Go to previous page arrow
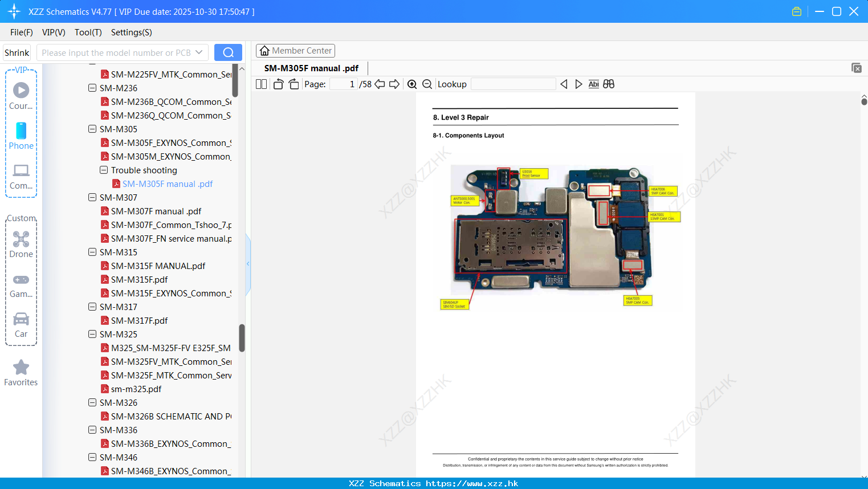The height and width of the screenshot is (489, 868). [x=380, y=84]
